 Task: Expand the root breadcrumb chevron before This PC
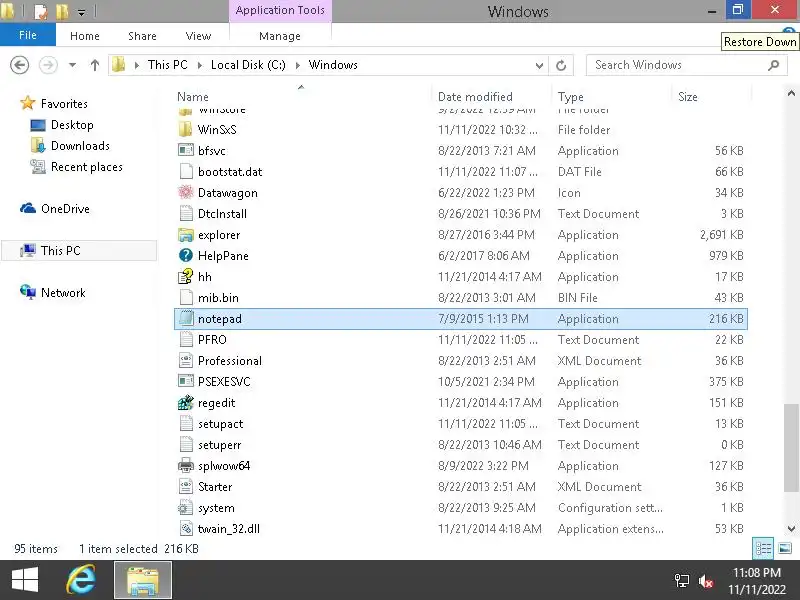pos(137,65)
